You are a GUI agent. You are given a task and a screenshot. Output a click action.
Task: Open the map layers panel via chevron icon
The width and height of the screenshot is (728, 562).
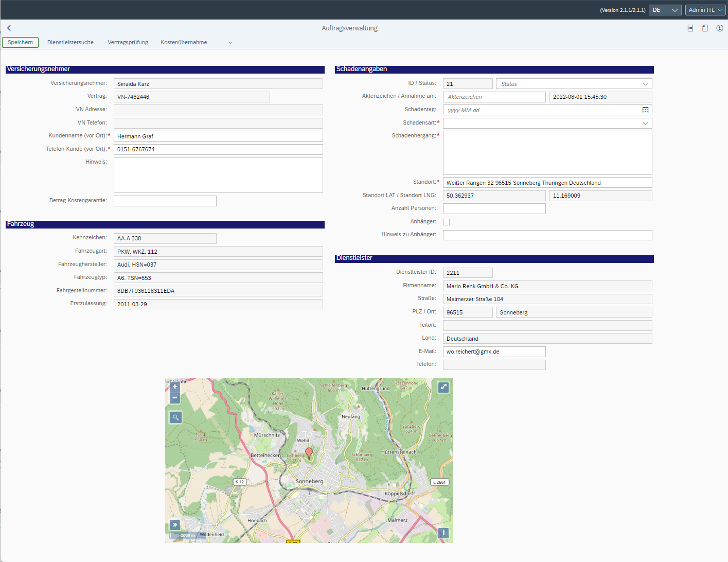(174, 525)
